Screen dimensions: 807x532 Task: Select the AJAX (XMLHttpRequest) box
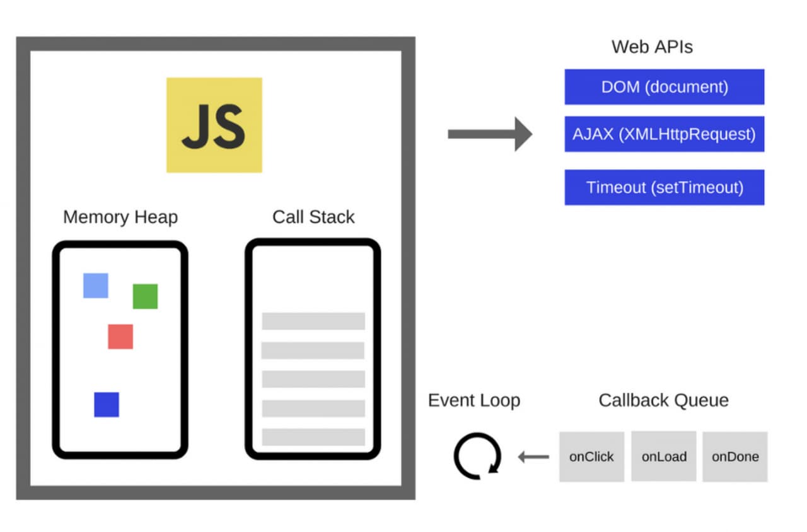[664, 134]
